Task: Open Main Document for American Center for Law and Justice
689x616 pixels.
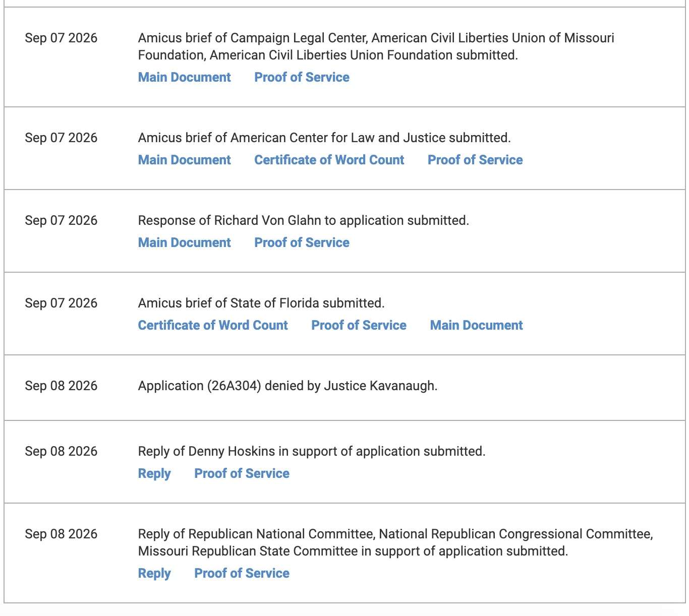Action: coord(184,160)
